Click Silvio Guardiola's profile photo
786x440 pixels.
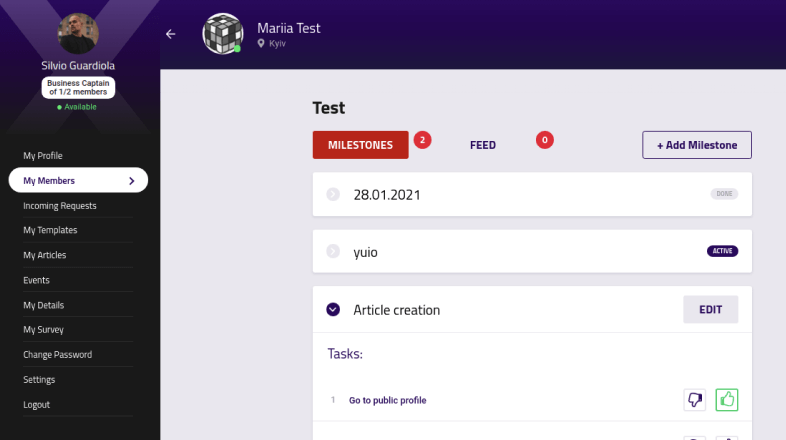pos(78,34)
